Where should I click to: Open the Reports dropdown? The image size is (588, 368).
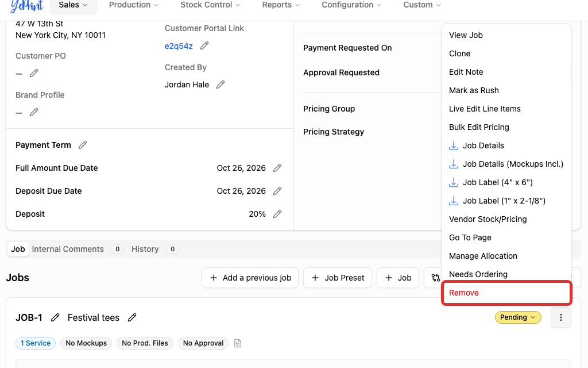point(281,5)
